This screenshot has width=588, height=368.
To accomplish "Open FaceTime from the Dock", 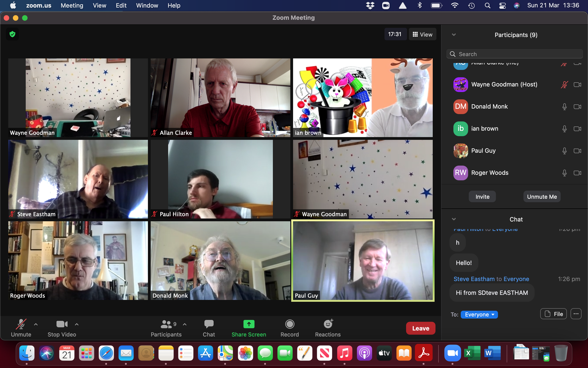I will (285, 353).
